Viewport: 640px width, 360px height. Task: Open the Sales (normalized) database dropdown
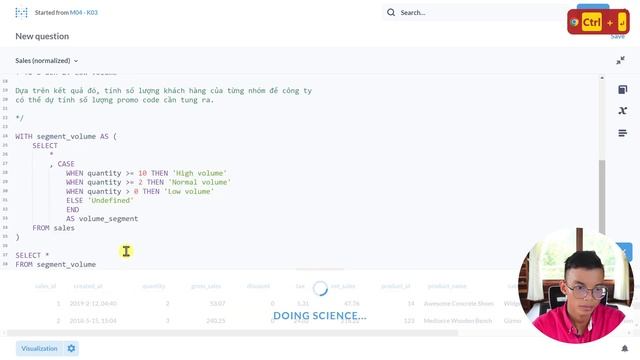pos(47,61)
